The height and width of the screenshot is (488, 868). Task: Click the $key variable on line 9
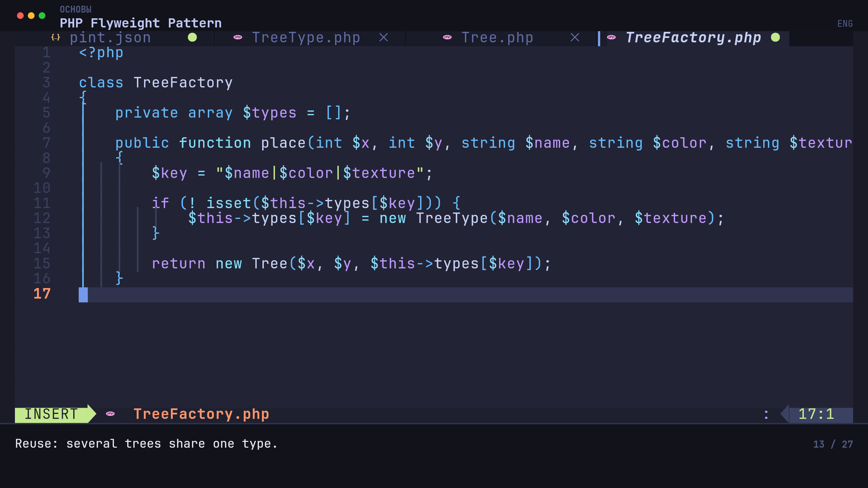coord(170,173)
